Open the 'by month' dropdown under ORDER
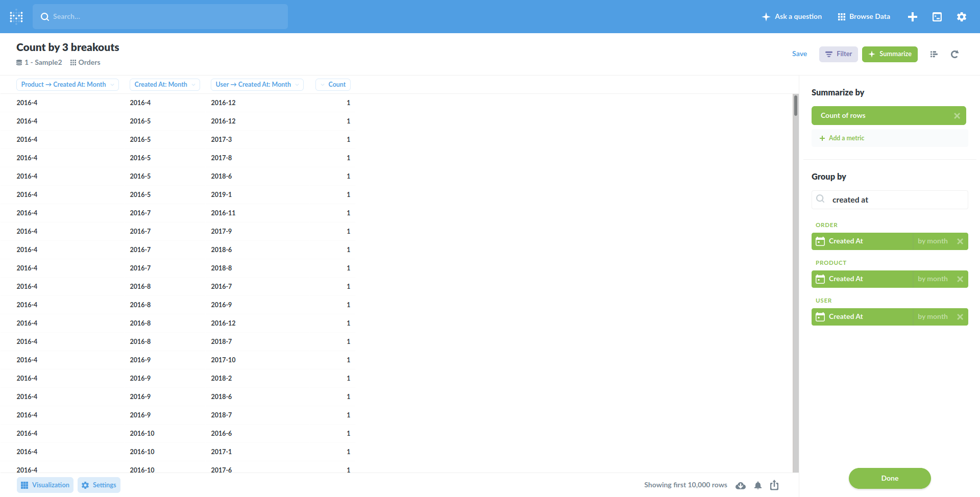 tap(933, 241)
